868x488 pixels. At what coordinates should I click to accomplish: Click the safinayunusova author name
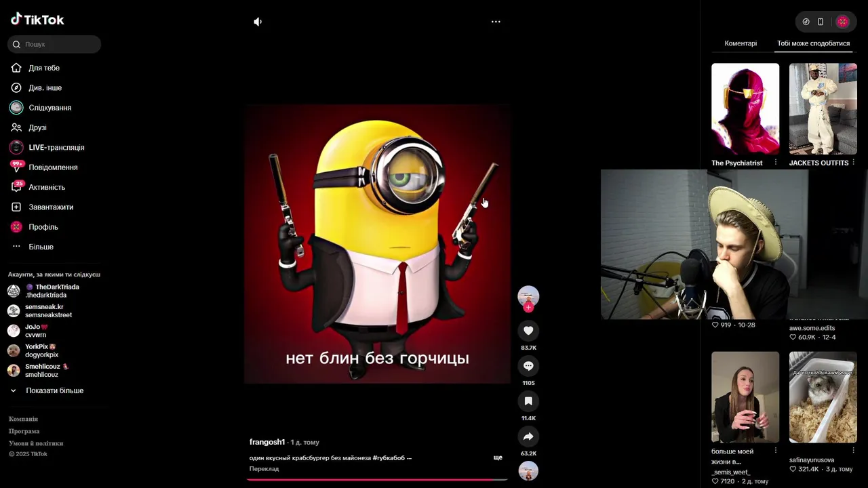pyautogui.click(x=812, y=460)
